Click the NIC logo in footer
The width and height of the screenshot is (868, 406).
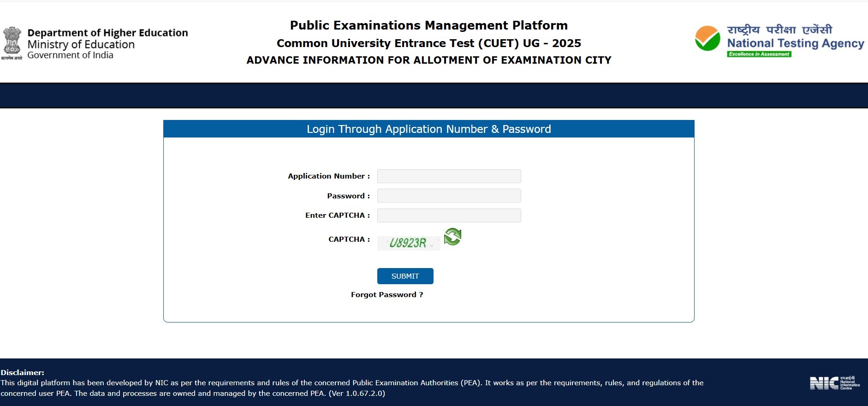point(835,383)
